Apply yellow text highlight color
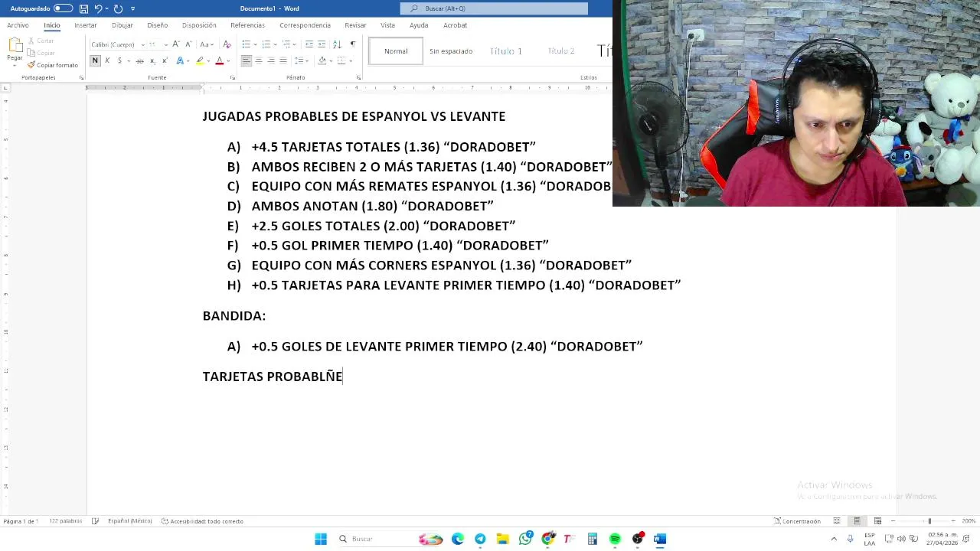980x551 pixels. (x=200, y=60)
